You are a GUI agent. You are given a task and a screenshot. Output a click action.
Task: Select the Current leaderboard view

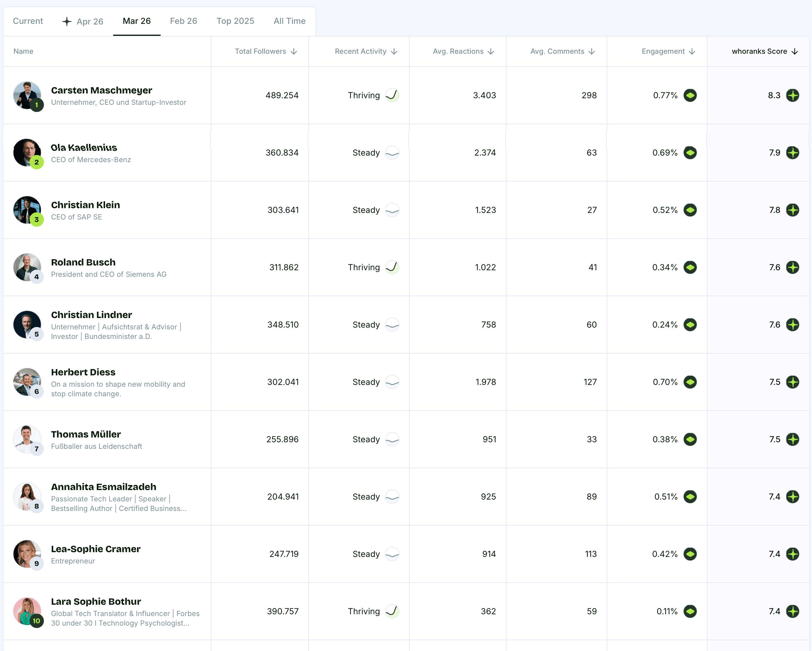[28, 21]
